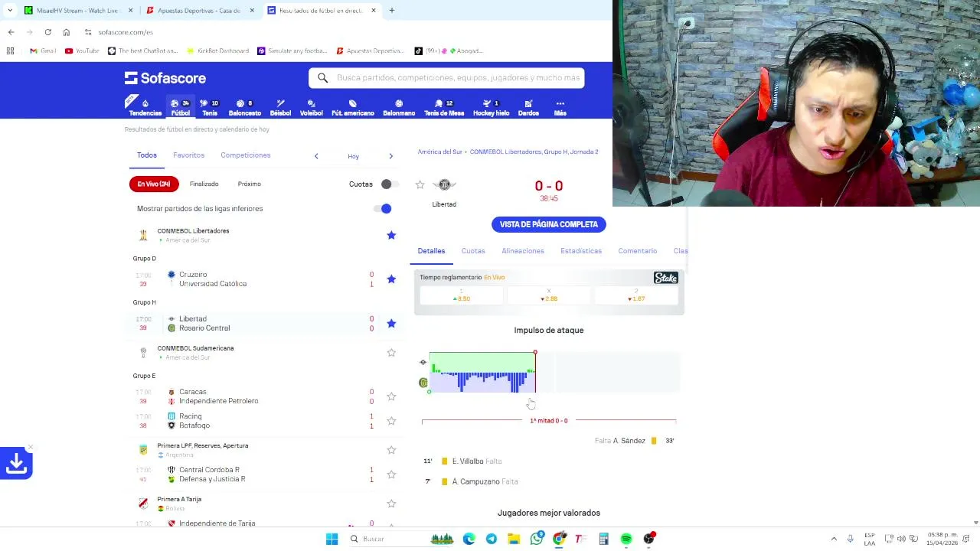Select the Detalles tab

click(431, 251)
